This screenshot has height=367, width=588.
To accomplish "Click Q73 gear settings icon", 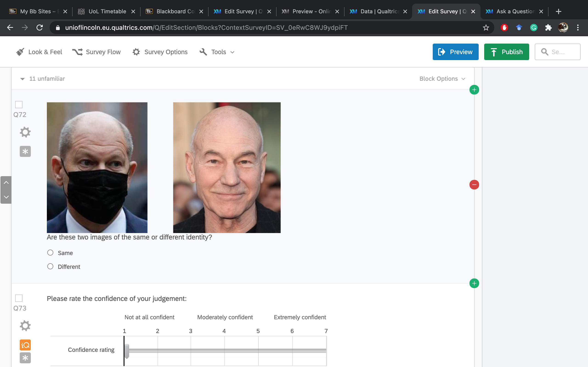I will click(25, 325).
